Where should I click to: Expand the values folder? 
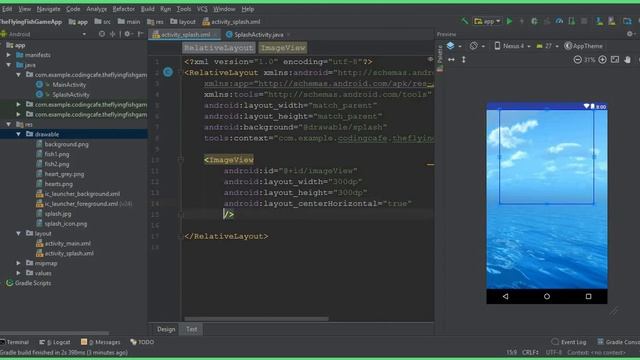coord(18,273)
